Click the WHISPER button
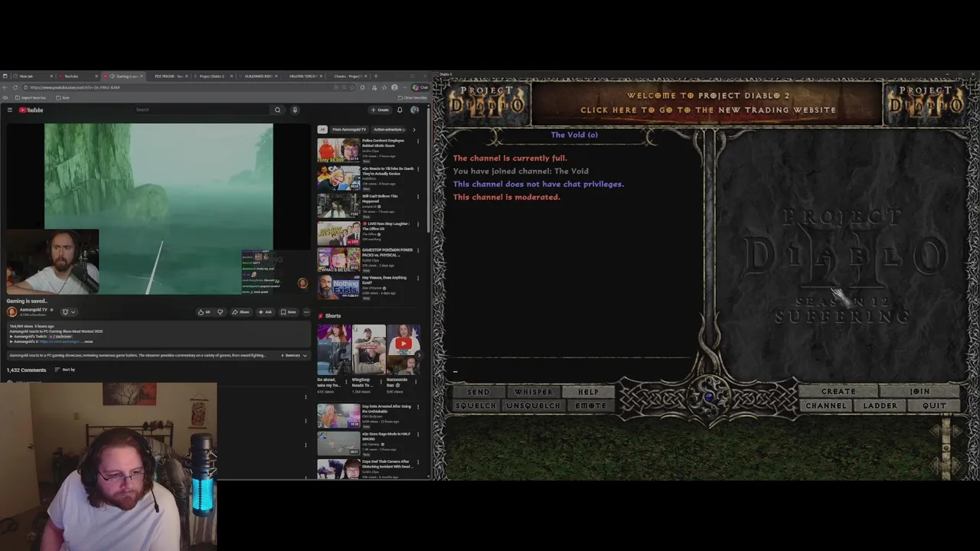 click(534, 392)
